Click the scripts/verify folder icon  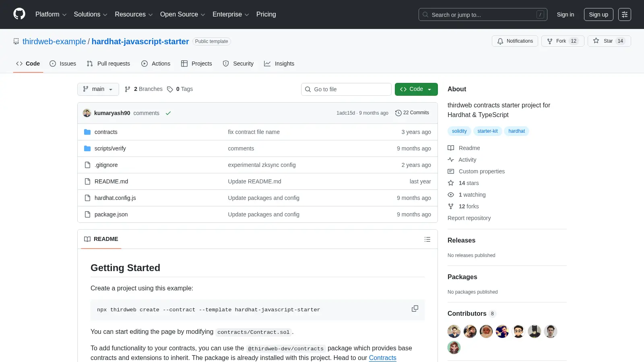[x=87, y=148]
